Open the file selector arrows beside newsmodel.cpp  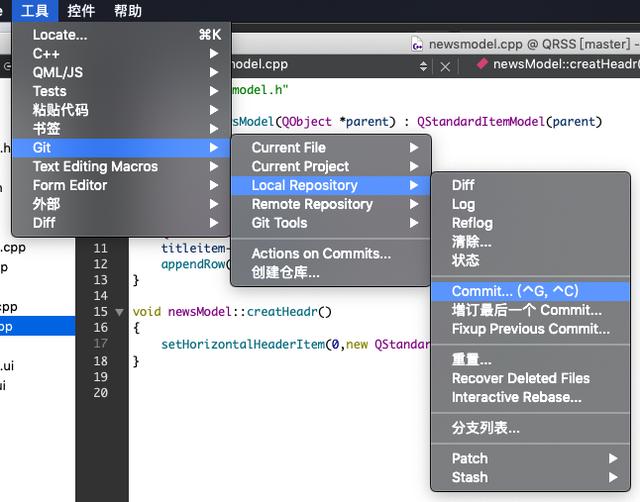click(x=423, y=67)
